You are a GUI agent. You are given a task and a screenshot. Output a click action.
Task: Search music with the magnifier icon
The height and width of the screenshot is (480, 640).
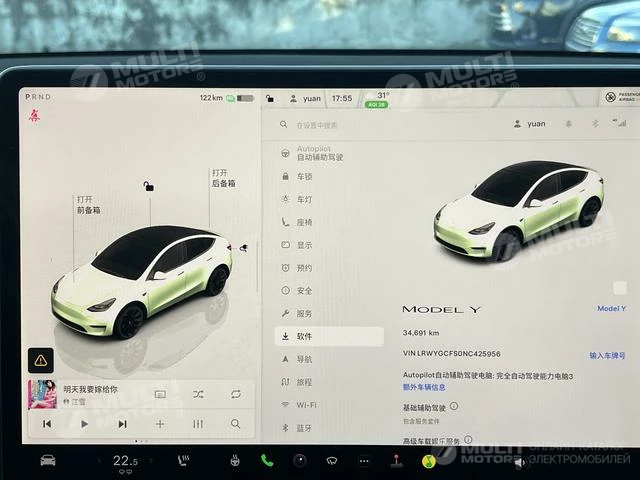tap(236, 424)
